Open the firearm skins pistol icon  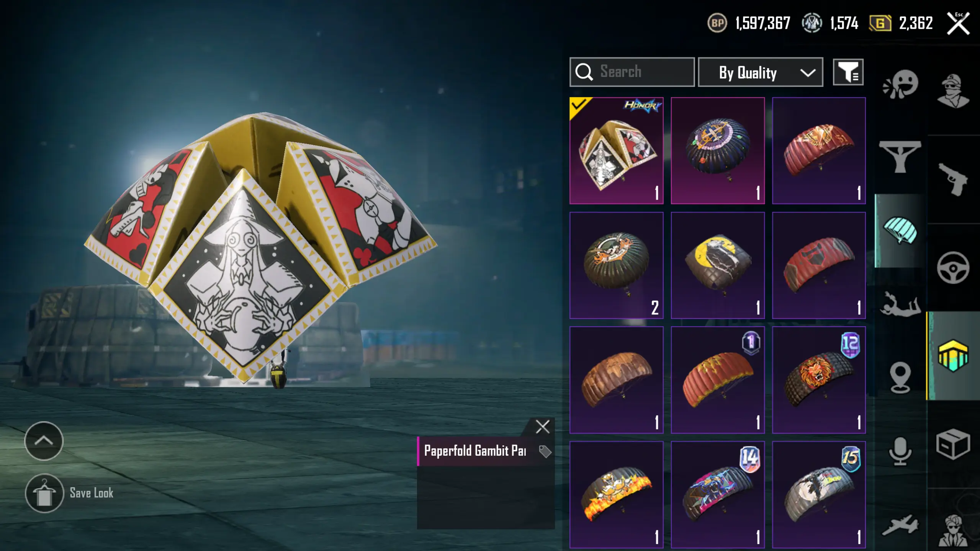pyautogui.click(x=953, y=179)
